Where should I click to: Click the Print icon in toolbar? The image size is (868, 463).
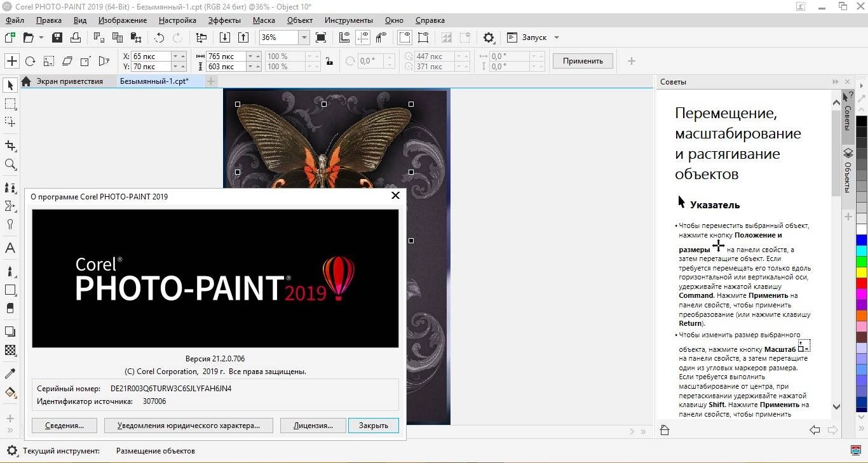[75, 37]
